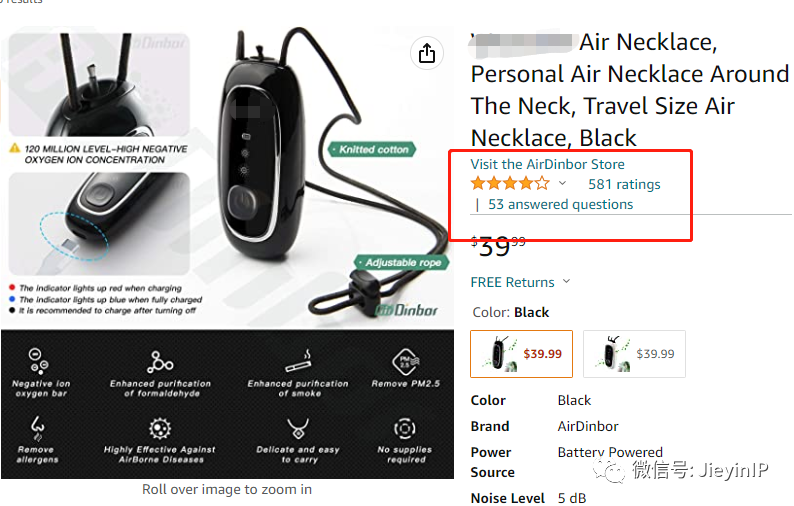Click the Airborne Diseases virus icon
This screenshot has width=794, height=506.
[160, 429]
